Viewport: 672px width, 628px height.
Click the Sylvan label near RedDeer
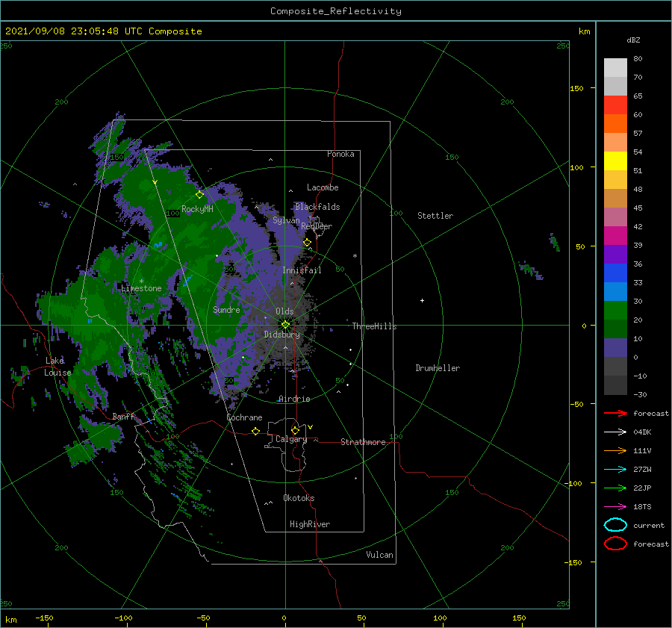(x=286, y=220)
